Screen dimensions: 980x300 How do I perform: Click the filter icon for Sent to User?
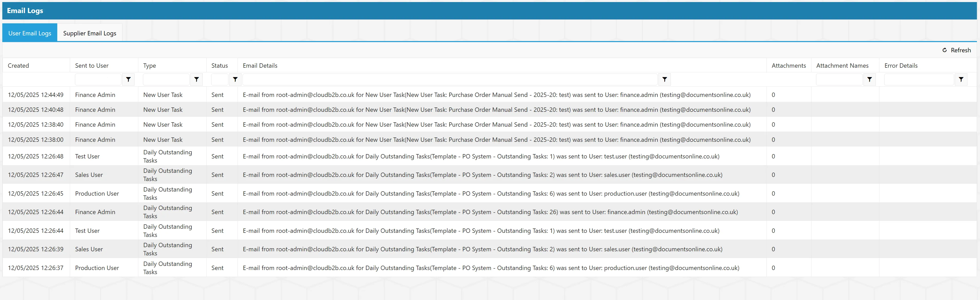pyautogui.click(x=128, y=79)
